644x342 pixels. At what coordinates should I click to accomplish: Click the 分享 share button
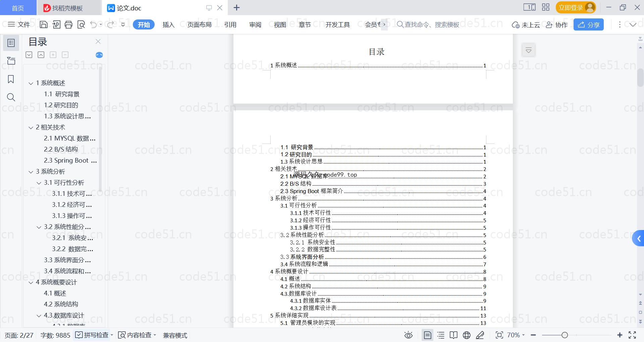coord(589,24)
